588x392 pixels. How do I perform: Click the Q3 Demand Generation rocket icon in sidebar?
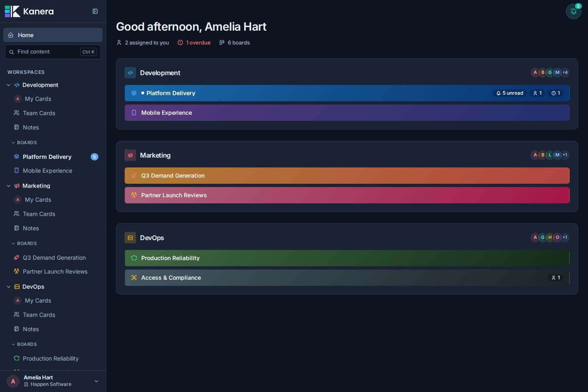pyautogui.click(x=17, y=258)
